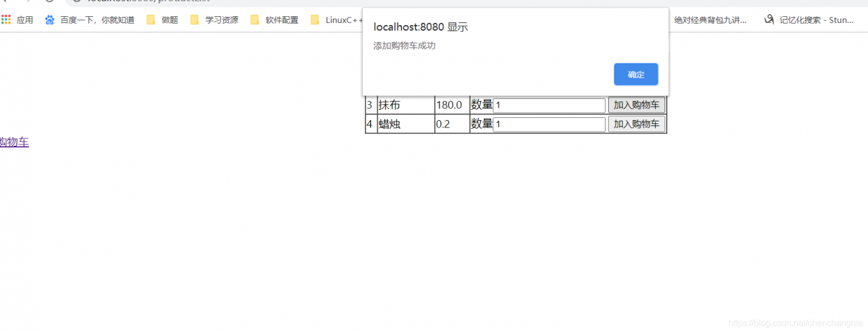Click the quantity field for 抹布
This screenshot has width=868, height=333.
point(549,105)
